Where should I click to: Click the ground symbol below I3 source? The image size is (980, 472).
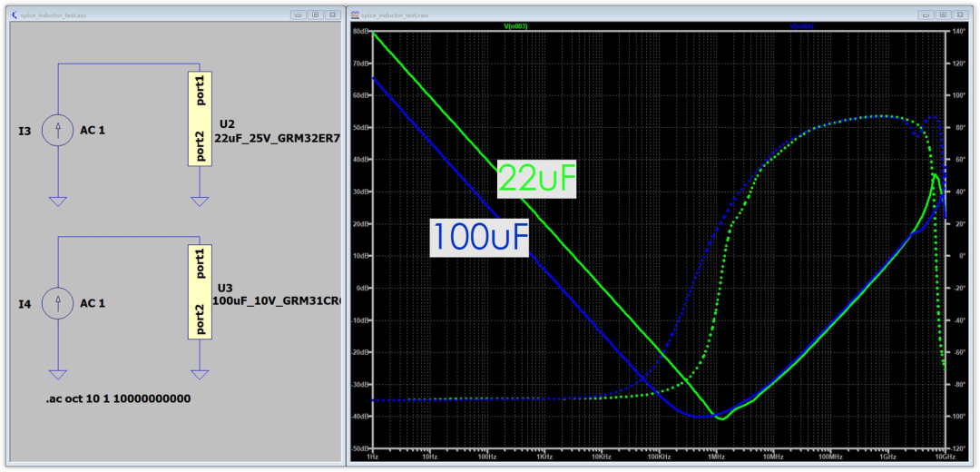click(57, 202)
